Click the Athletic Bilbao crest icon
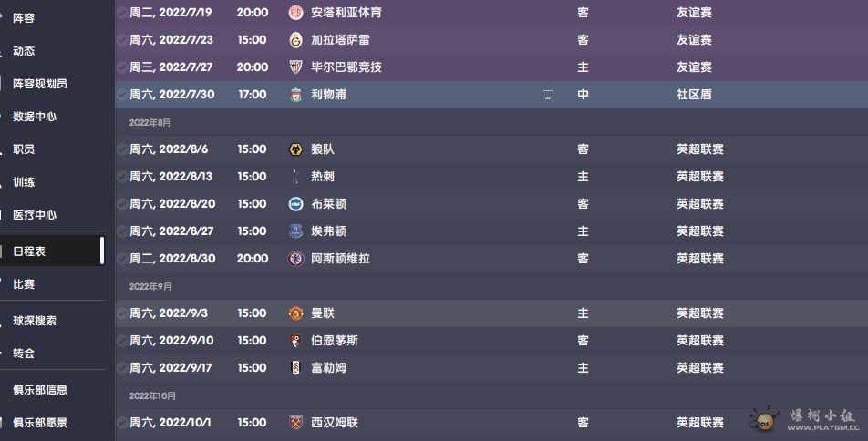The height and width of the screenshot is (441, 868). pos(296,67)
